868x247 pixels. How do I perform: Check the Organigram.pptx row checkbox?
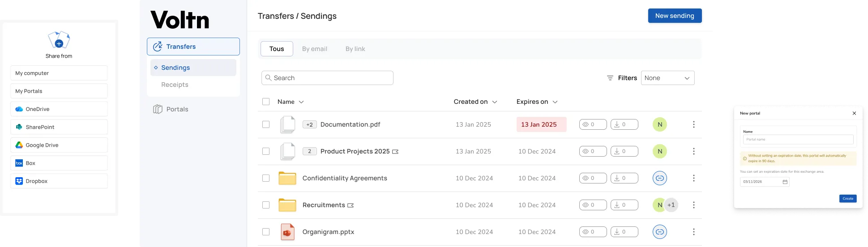point(266,232)
